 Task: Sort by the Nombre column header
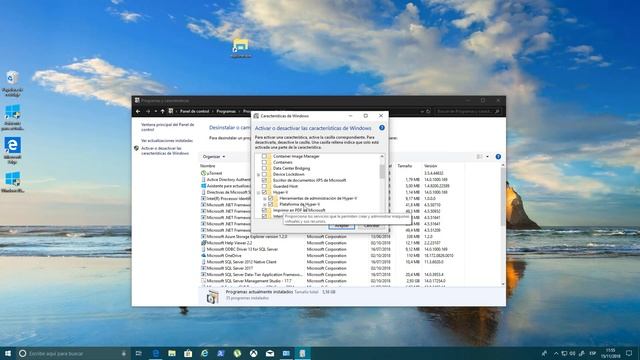click(207, 166)
